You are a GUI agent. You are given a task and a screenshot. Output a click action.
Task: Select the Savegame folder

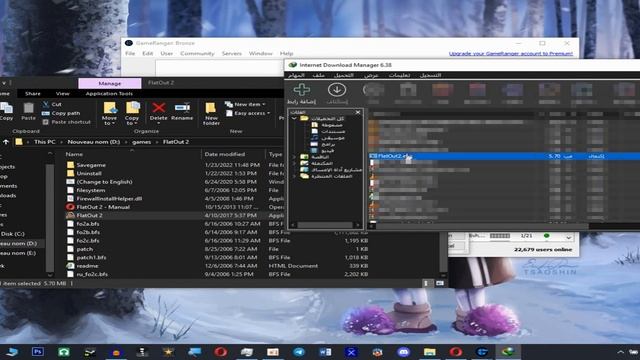91,165
